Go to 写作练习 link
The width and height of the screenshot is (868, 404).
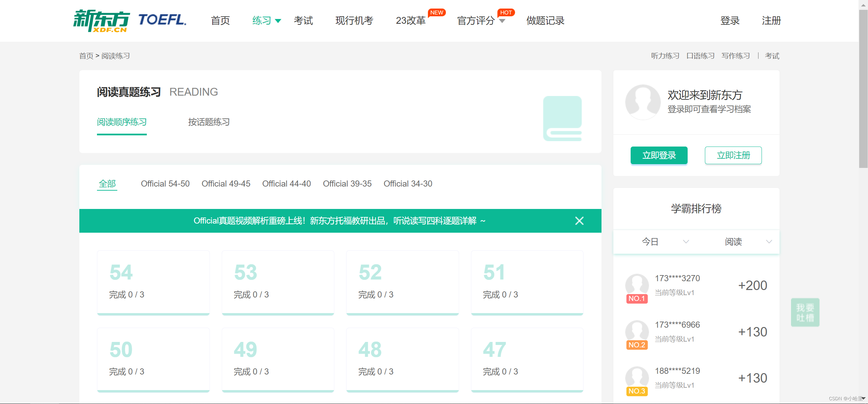tap(736, 56)
